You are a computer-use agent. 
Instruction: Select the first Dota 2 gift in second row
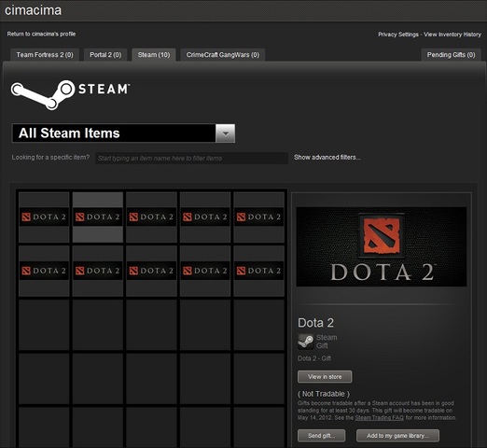pyautogui.click(x=44, y=271)
